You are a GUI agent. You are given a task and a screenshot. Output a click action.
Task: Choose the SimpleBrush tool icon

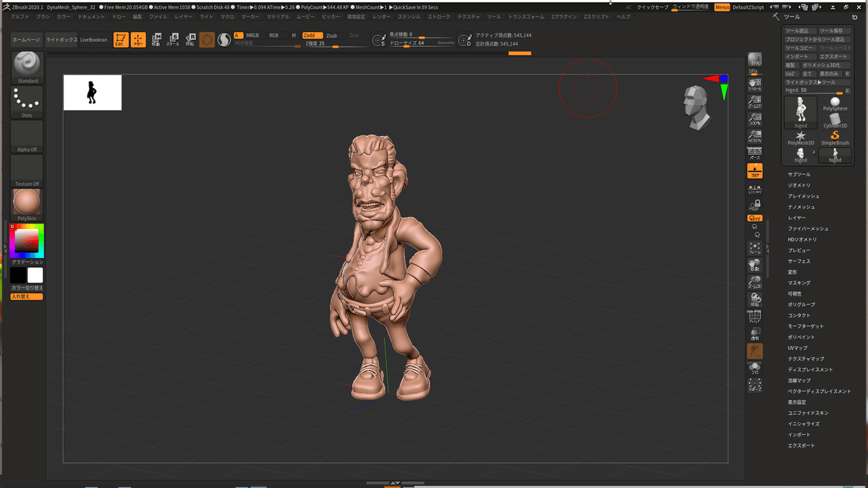coord(835,137)
